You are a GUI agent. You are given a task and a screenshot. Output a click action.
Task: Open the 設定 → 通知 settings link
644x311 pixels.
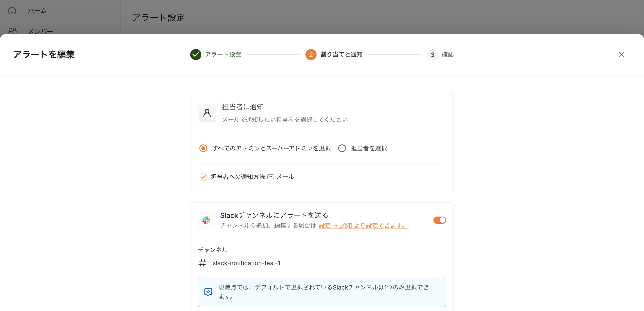[363, 225]
